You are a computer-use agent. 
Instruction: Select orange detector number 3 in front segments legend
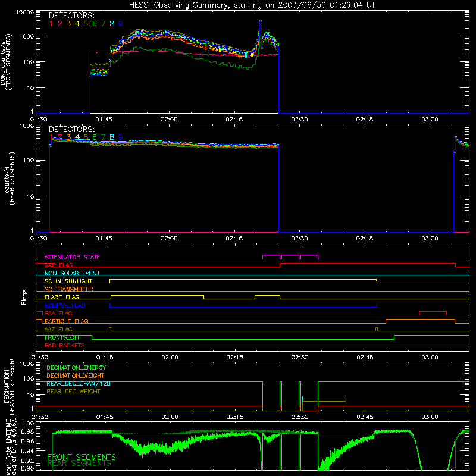pos(68,24)
